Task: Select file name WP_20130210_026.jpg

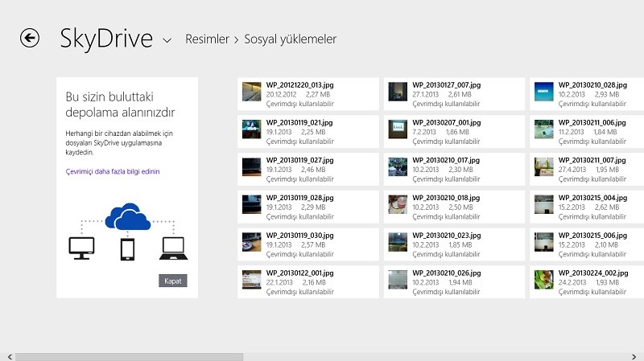Action: pyautogui.click(x=447, y=273)
